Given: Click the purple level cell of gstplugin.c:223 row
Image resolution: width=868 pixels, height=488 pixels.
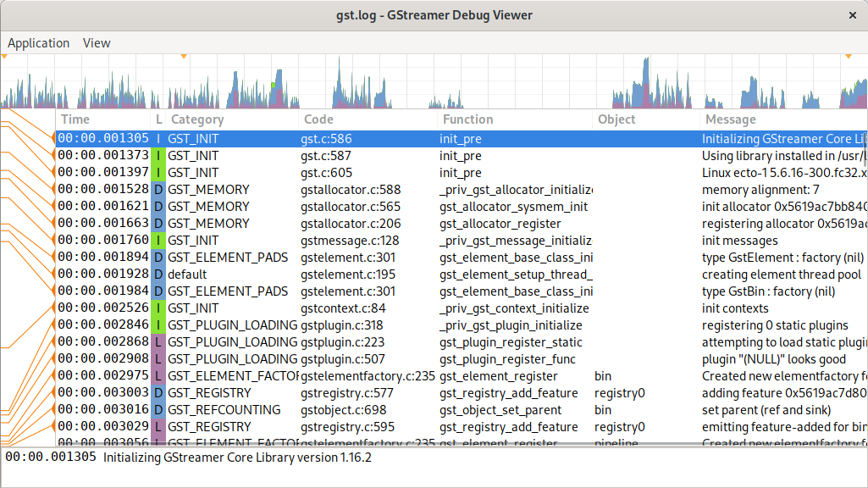Looking at the screenshot, I should [x=158, y=342].
